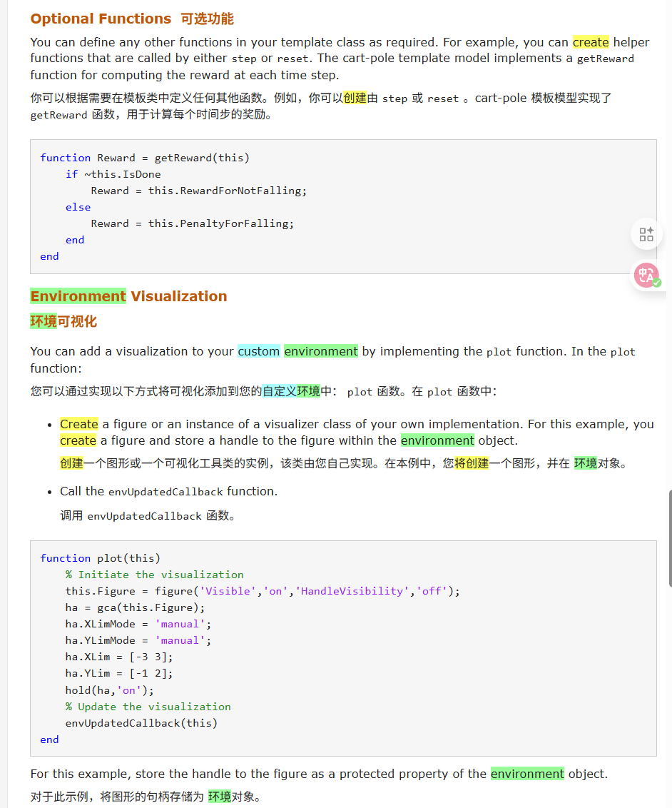Click the 'function plot(this)' code line
672x808 pixels.
tap(101, 558)
